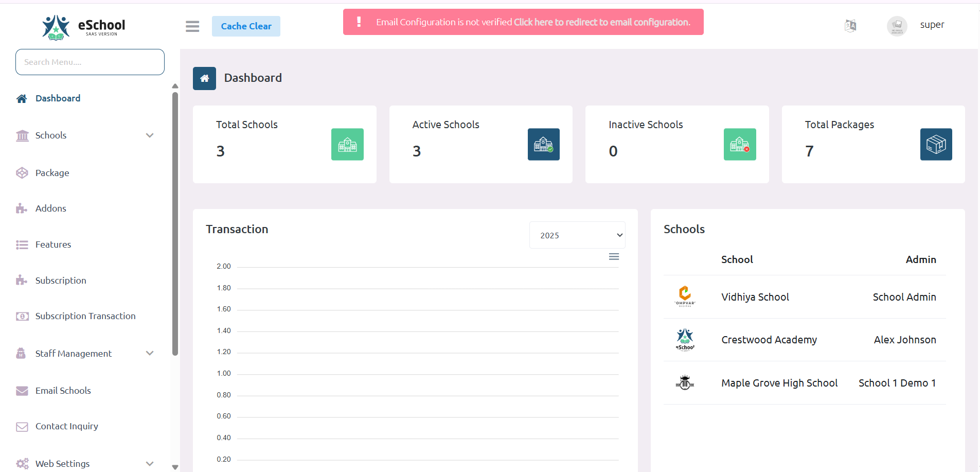Click the email configuration redirect link
This screenshot has height=472, width=980.
point(602,22)
